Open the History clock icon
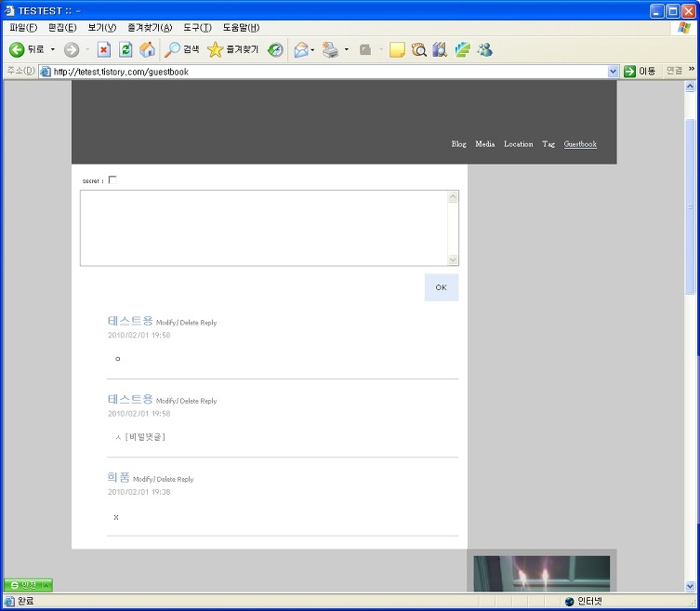700x611 pixels. tap(275, 49)
